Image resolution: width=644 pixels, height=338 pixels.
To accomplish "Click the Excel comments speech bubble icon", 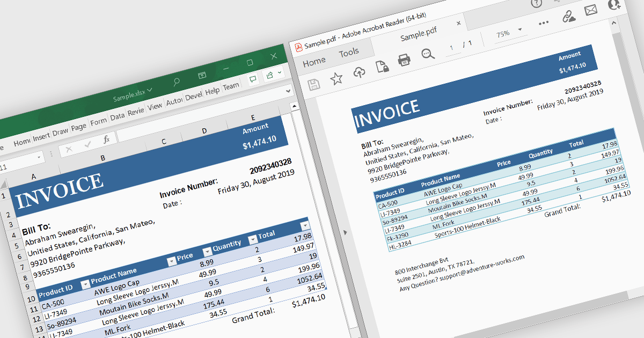I will [x=252, y=79].
